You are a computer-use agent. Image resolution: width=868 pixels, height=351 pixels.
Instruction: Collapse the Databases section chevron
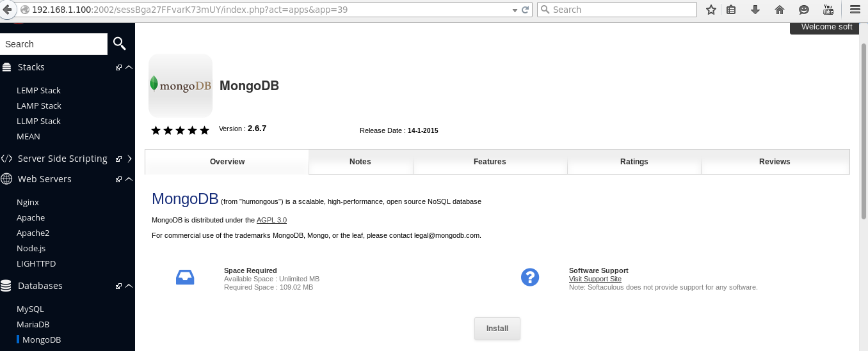point(129,286)
